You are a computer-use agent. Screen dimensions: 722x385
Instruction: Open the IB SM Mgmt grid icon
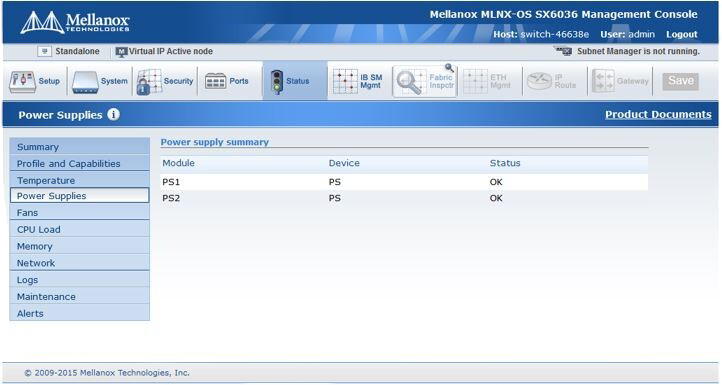point(345,82)
